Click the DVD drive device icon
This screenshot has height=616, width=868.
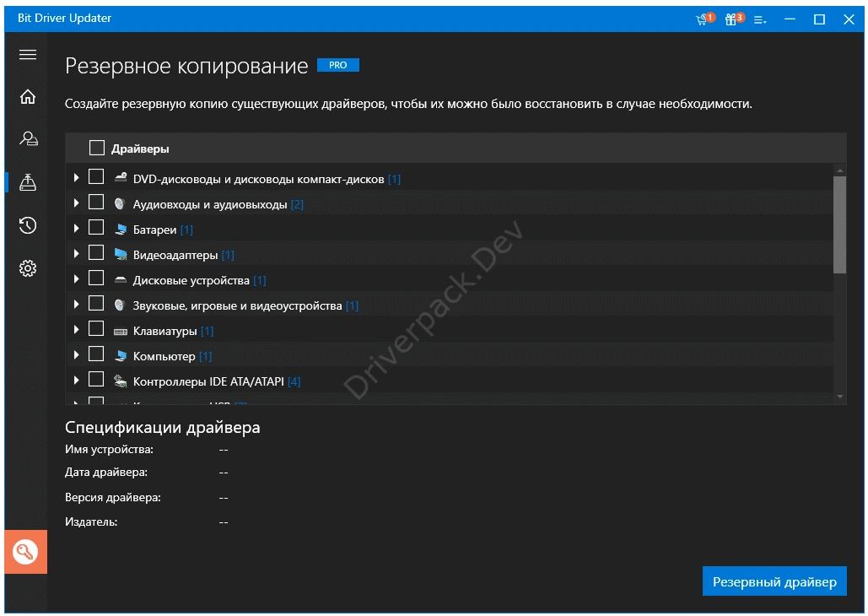[121, 177]
